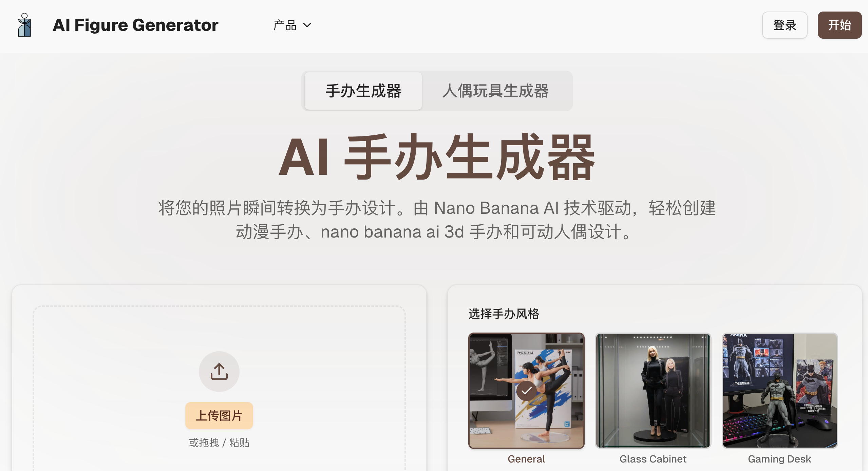Switch to the 人偶玩具生成器 tab
The height and width of the screenshot is (471, 868).
[495, 91]
